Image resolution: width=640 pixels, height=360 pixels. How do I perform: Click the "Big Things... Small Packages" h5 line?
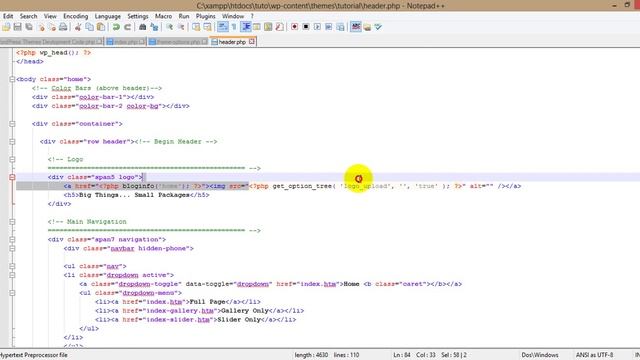click(136, 195)
